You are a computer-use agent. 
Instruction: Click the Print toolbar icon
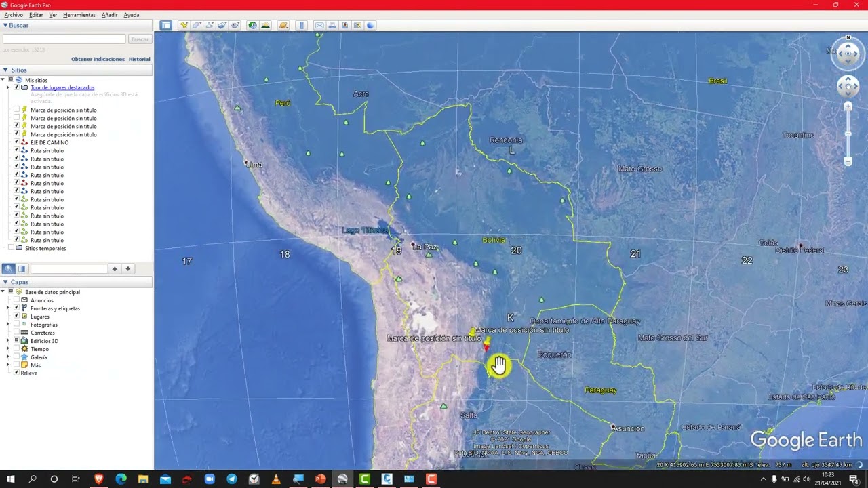(x=332, y=25)
